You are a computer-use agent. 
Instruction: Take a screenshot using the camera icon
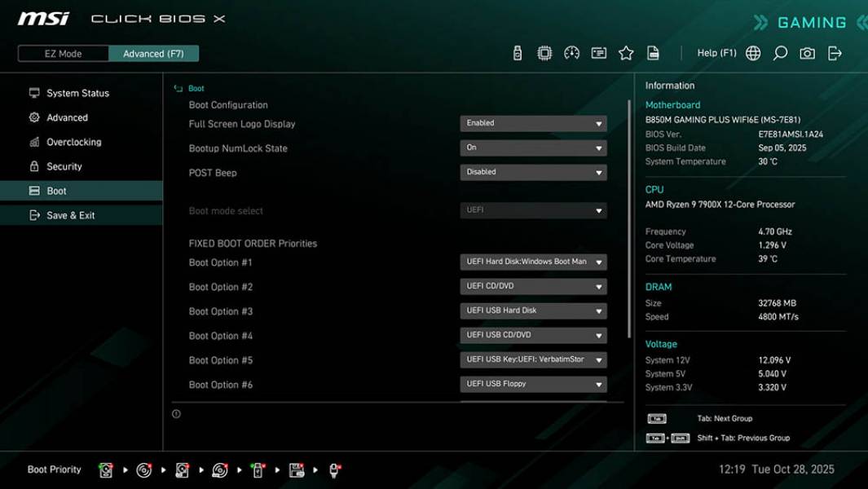coord(805,52)
